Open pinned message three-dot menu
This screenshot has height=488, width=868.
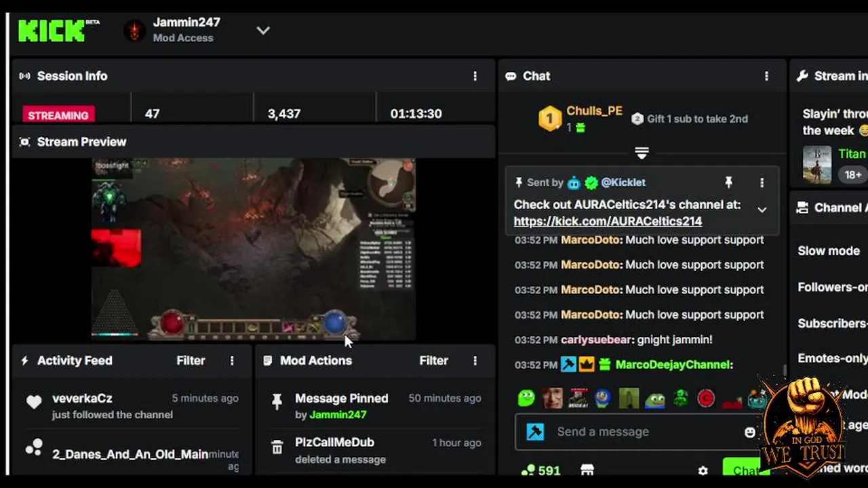point(762,182)
